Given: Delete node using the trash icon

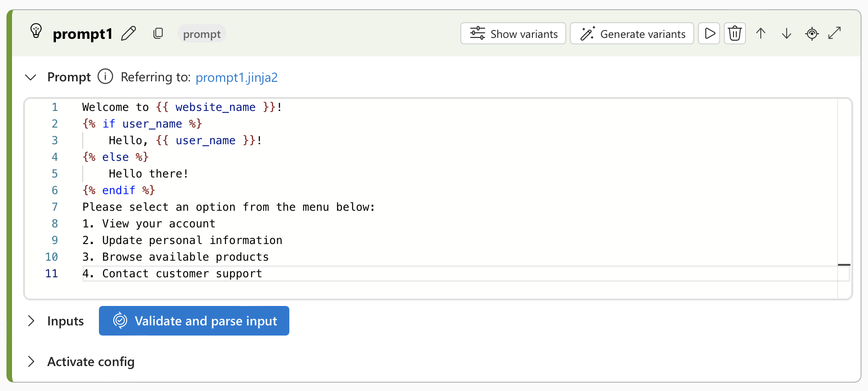Looking at the screenshot, I should tap(734, 33).
